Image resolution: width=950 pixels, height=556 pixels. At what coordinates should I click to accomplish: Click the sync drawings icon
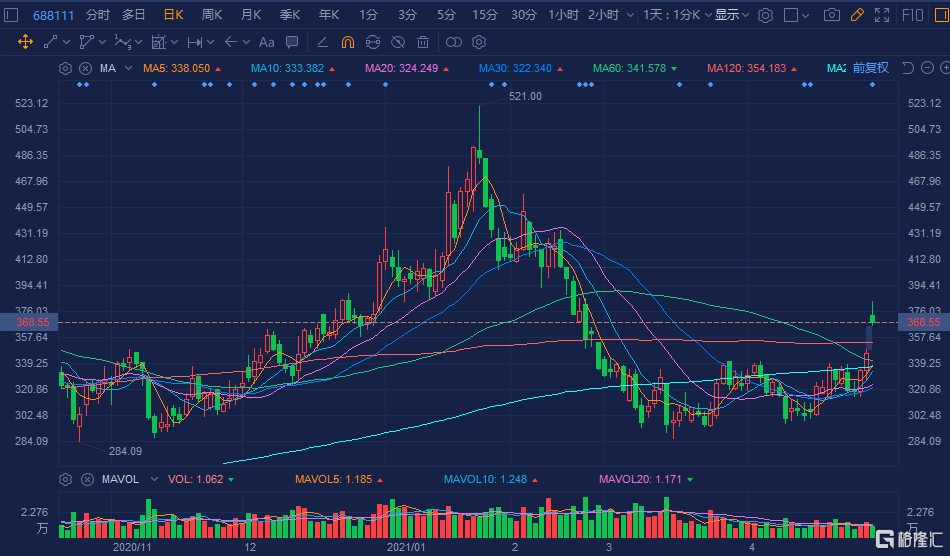(x=373, y=42)
